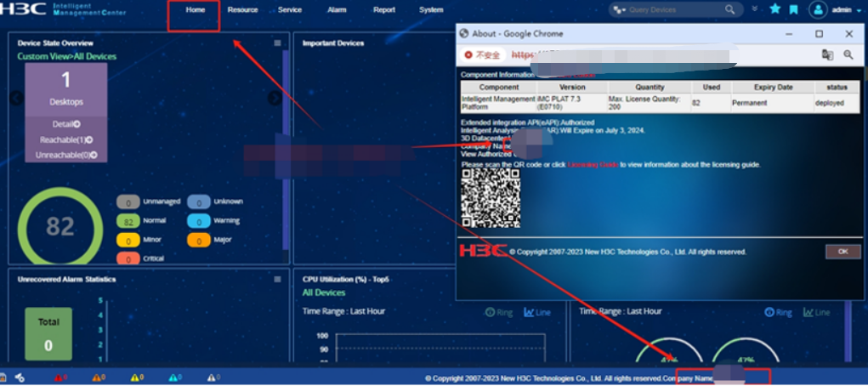This screenshot has width=868, height=386.
Task: Open the Alarm menu
Action: [337, 10]
